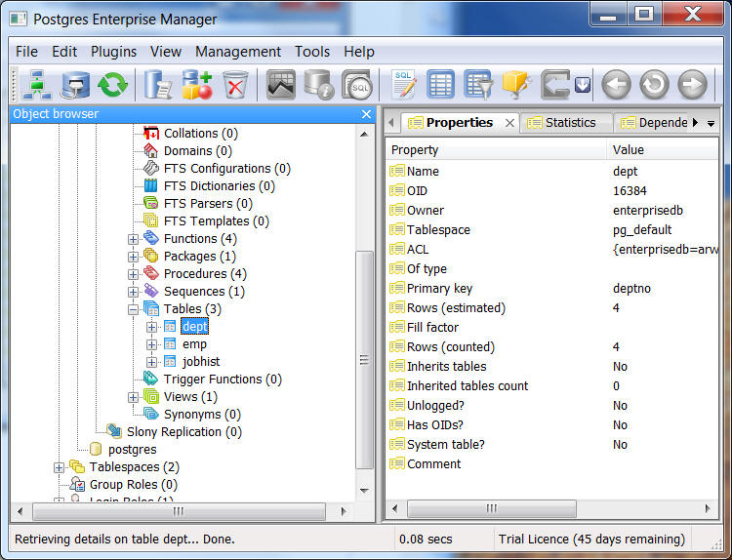Click the Filtered rows view icon
Screen dimensions: 732x560
[x=477, y=86]
